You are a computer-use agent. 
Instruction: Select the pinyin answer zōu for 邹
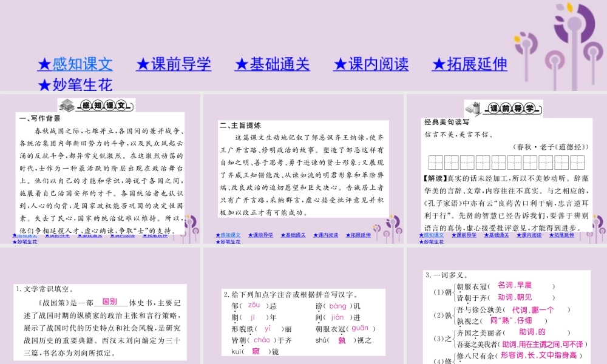(254, 305)
